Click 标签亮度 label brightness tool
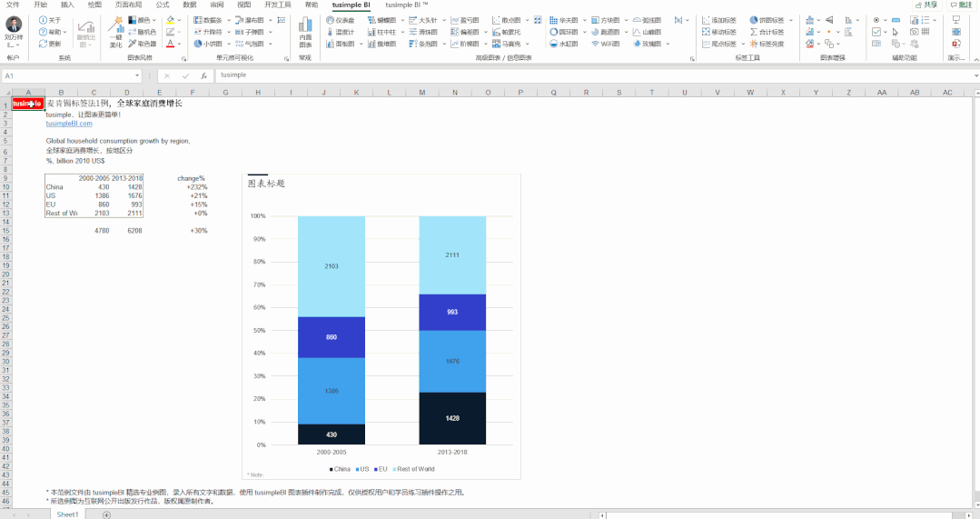Image resolution: width=980 pixels, height=519 pixels. point(767,44)
